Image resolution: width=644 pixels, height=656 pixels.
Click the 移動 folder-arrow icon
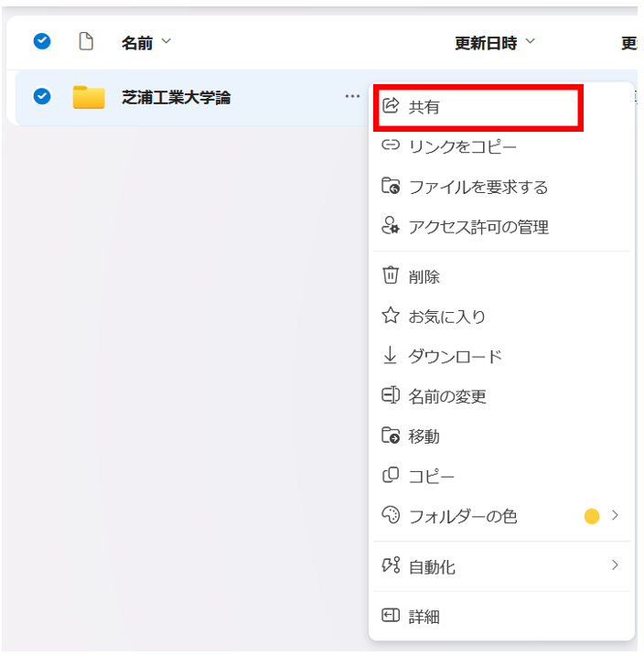point(391,436)
